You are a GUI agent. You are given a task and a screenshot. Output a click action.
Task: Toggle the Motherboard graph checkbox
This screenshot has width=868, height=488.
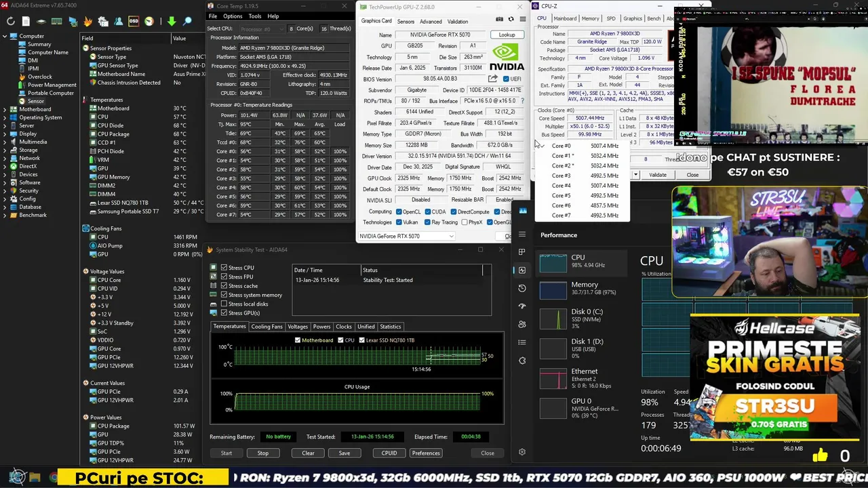298,340
